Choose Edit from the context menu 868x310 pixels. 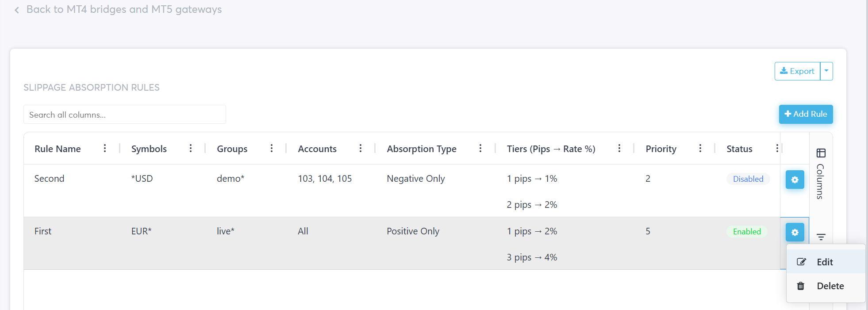point(825,262)
